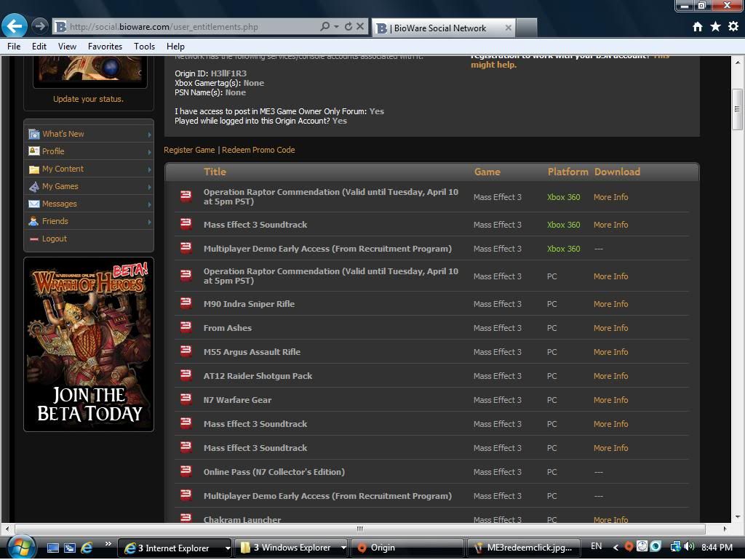Viewport: 745px width, 560px height.
Task: Open Favorites star icon
Action: 715,27
